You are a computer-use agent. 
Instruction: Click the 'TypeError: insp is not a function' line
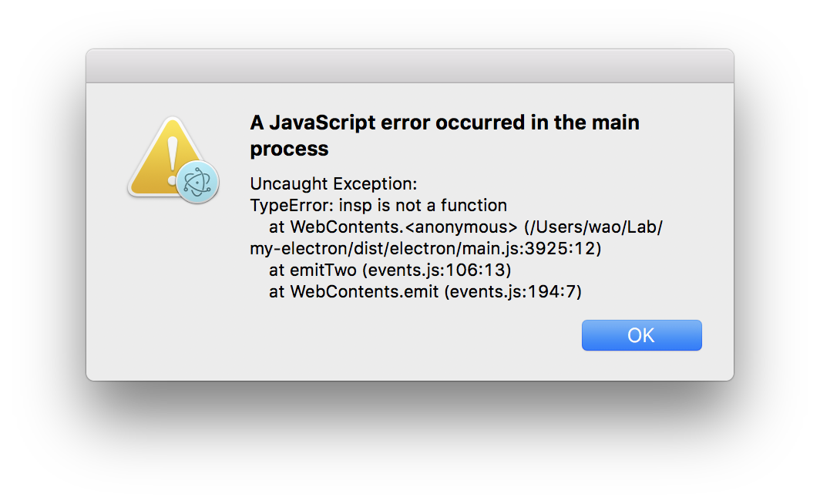pyautogui.click(x=378, y=205)
